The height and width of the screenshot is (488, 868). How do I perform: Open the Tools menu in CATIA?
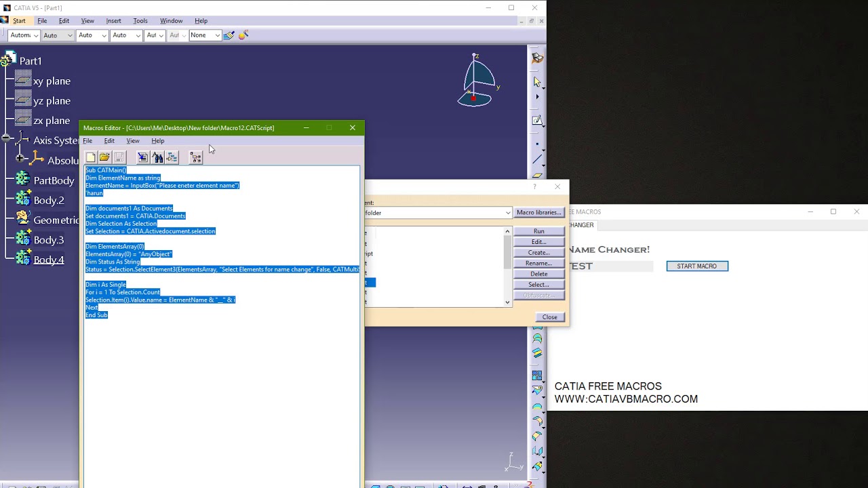140,21
